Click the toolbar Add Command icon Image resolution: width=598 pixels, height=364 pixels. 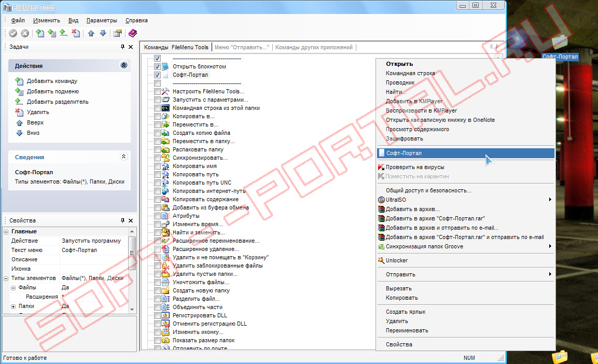[x=39, y=34]
